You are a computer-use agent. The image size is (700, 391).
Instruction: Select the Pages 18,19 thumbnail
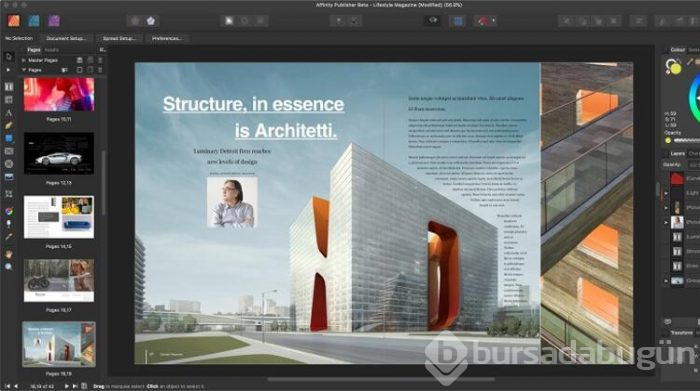[59, 344]
